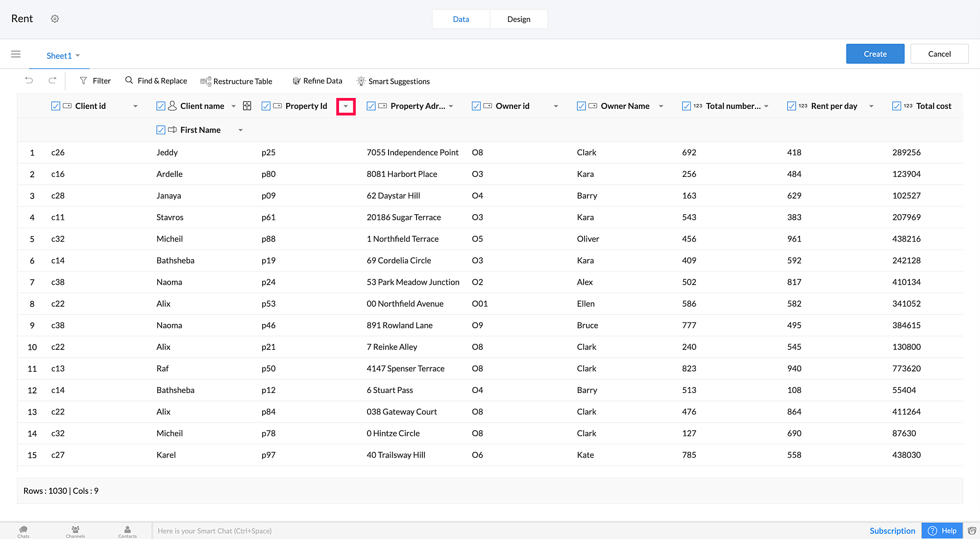This screenshot has height=539, width=980.
Task: Expand the Sheet1 dropdown
Action: point(78,55)
